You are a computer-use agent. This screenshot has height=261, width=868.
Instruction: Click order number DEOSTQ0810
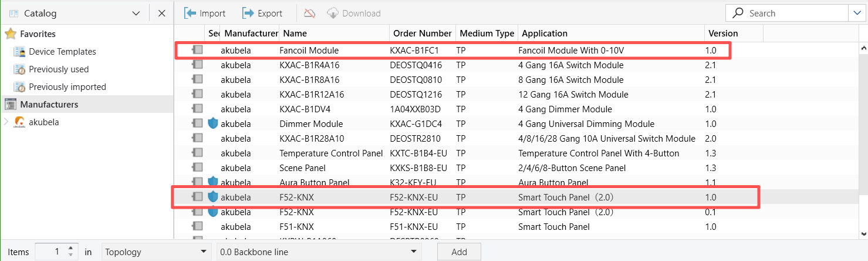pos(416,80)
